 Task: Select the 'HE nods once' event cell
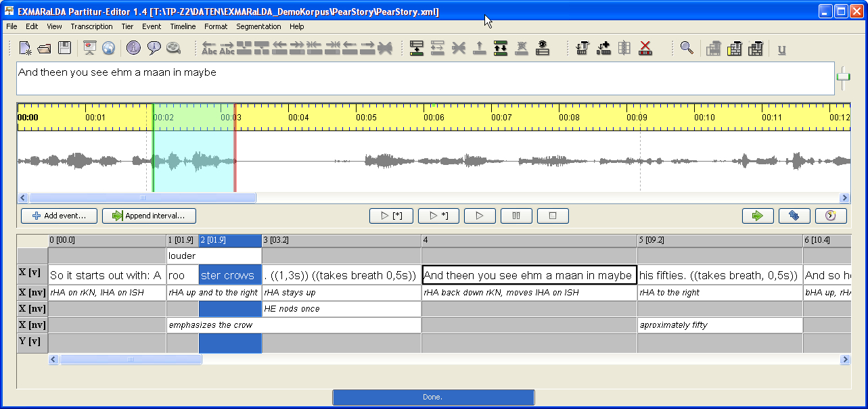[341, 309]
